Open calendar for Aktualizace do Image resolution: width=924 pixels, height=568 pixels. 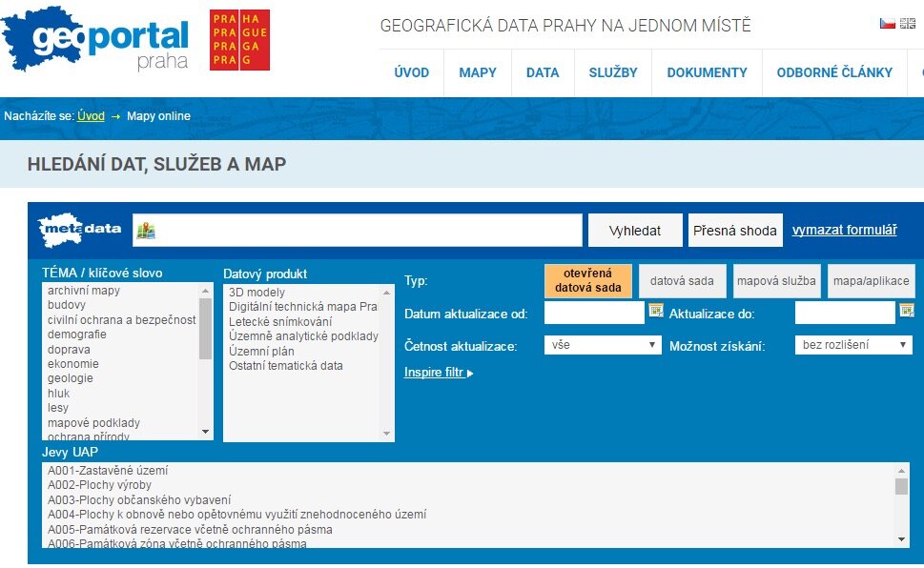tap(907, 311)
